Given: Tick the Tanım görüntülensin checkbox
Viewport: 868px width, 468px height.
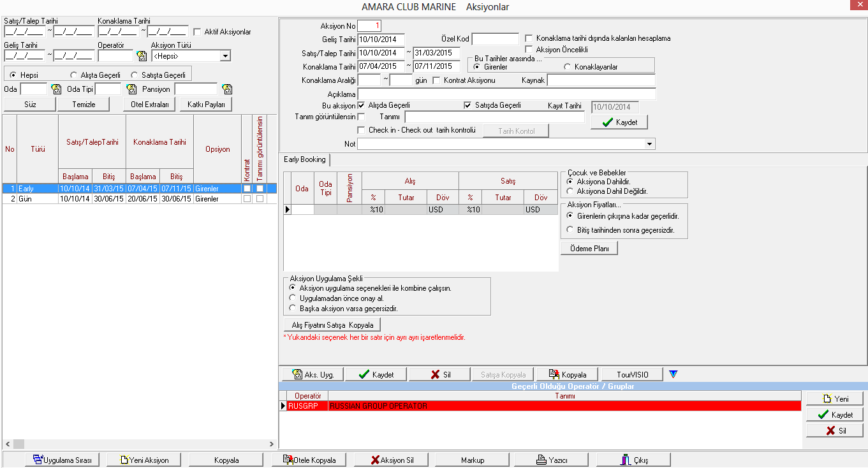Looking at the screenshot, I should tap(362, 117).
